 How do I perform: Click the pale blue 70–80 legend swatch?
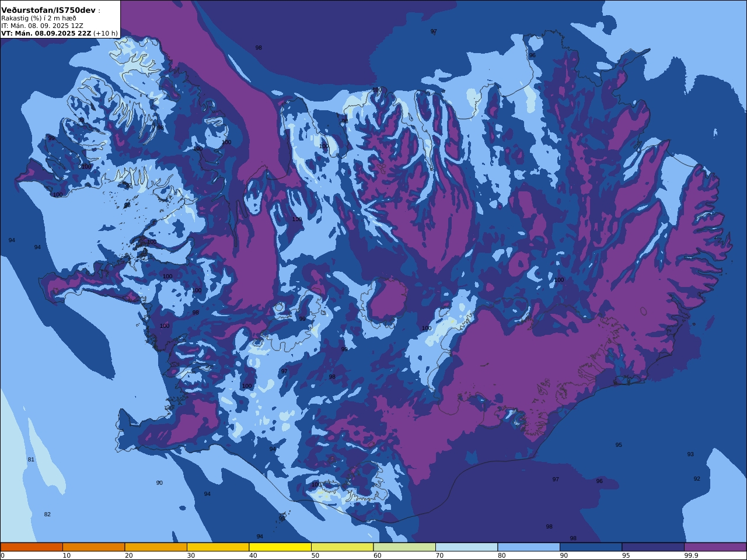[x=466, y=547]
